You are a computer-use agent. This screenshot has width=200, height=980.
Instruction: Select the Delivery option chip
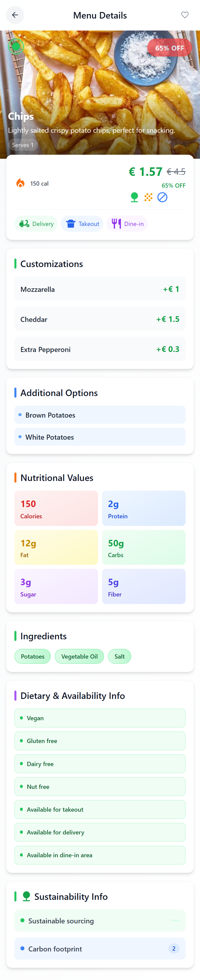(x=36, y=224)
